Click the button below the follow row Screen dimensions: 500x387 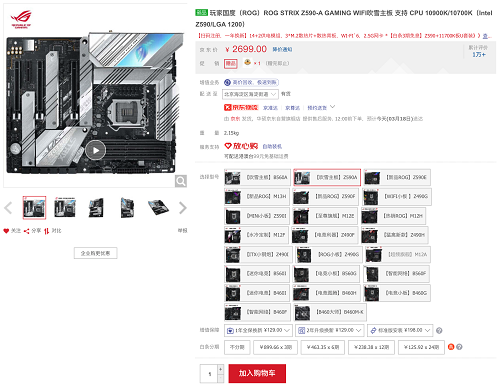click(x=95, y=253)
